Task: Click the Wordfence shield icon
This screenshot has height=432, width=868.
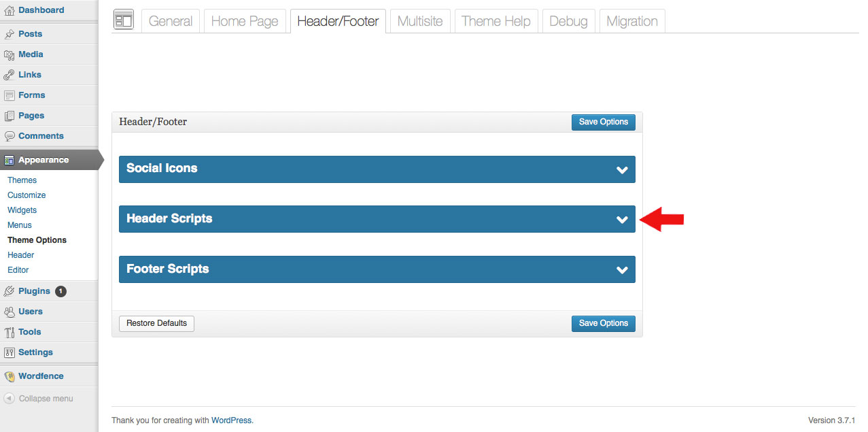Action: click(x=9, y=376)
